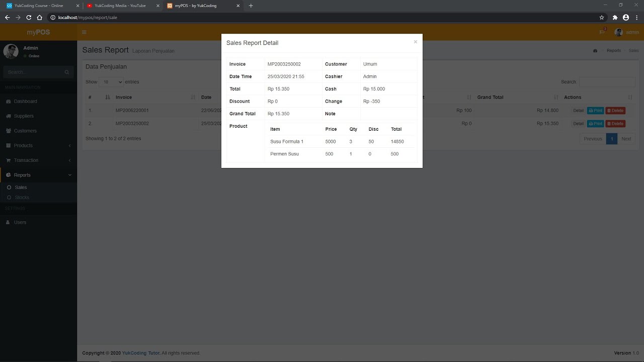
Task: Close the Sales Report Detail modal
Action: tap(415, 42)
